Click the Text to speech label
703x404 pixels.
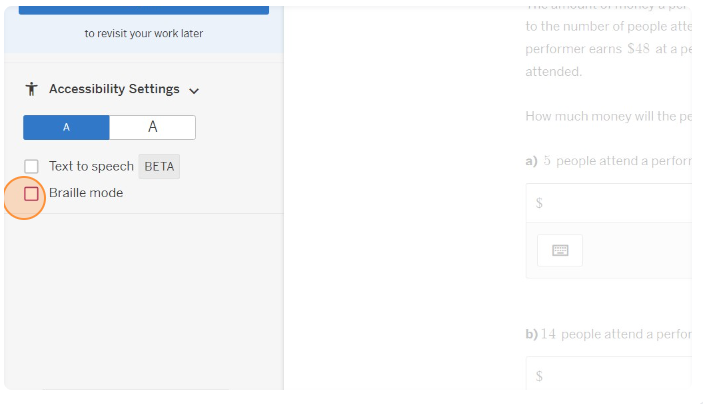coord(91,166)
